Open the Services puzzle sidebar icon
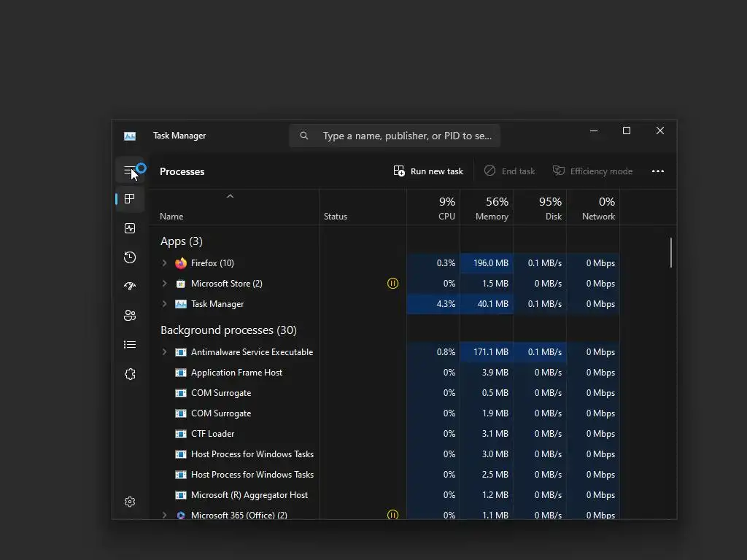This screenshot has height=560, width=747. [x=130, y=374]
